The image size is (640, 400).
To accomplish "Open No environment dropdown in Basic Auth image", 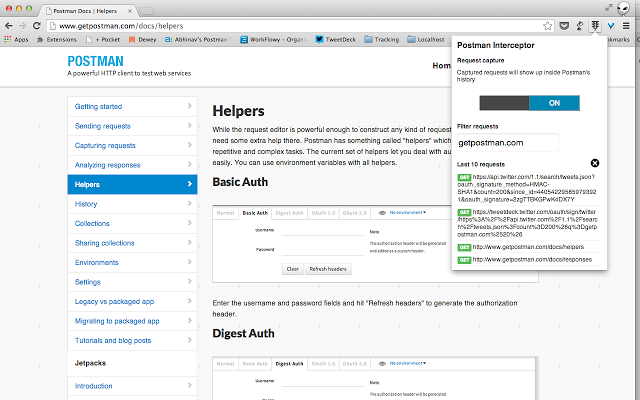I will click(x=407, y=213).
